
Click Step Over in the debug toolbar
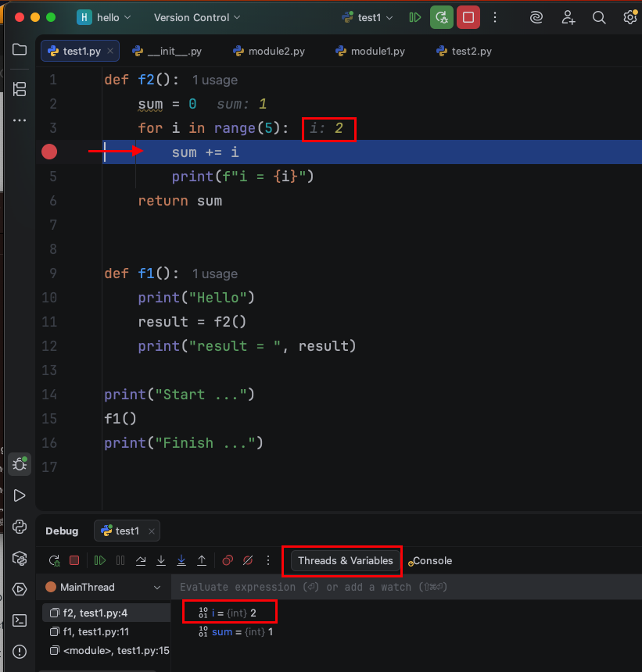pyautogui.click(x=141, y=560)
